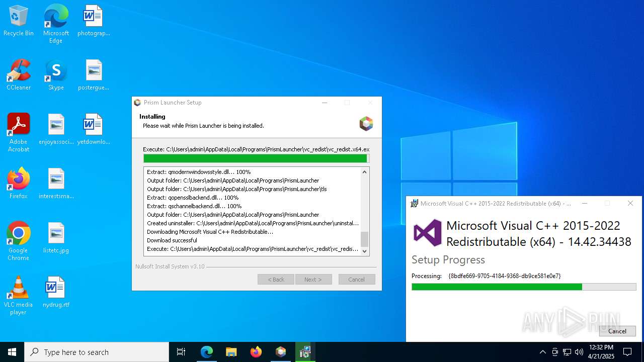Select the 'Created uninstaller' log line
644x362 pixels.
253,223
